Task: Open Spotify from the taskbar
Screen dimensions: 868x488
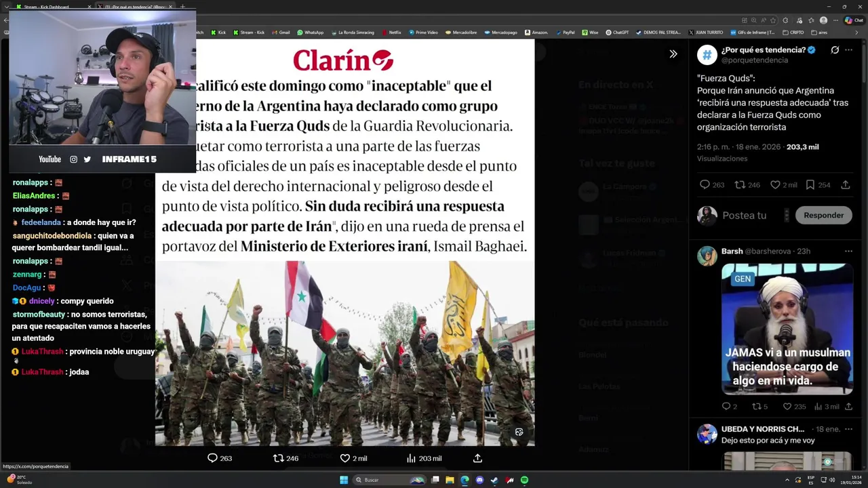Action: (x=524, y=480)
